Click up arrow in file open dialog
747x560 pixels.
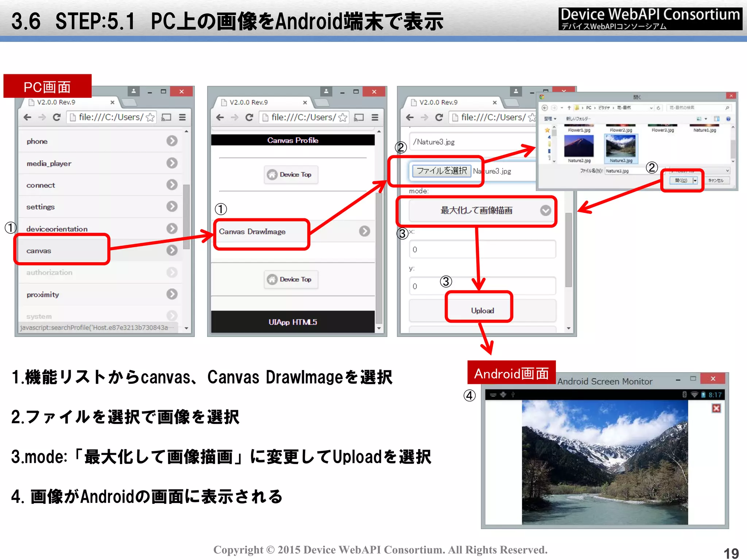click(x=569, y=108)
